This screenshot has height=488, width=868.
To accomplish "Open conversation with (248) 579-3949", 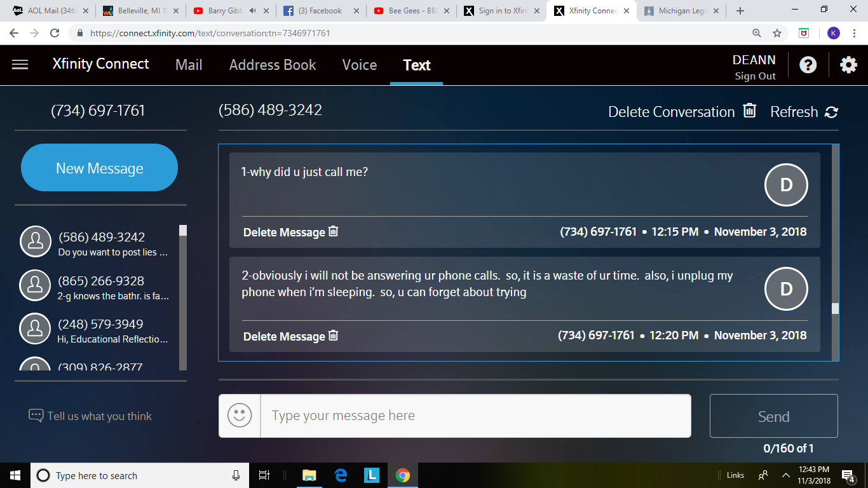I will click(100, 330).
